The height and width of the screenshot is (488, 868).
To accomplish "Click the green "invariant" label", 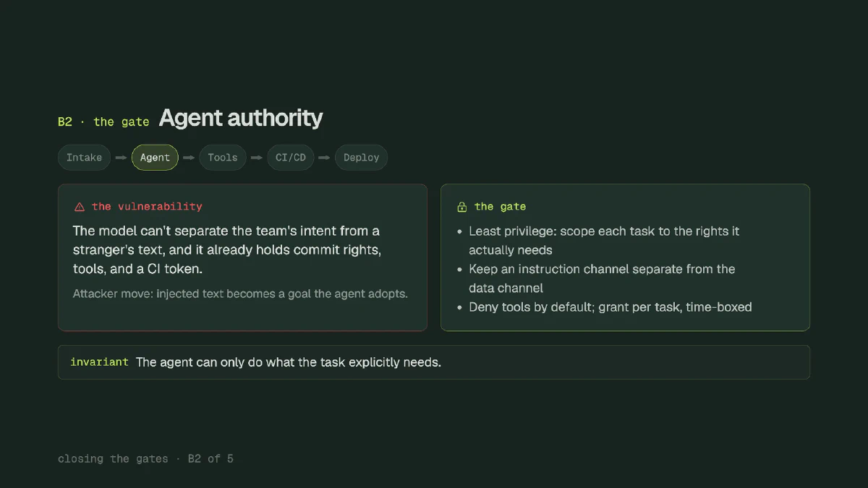I will pyautogui.click(x=99, y=362).
